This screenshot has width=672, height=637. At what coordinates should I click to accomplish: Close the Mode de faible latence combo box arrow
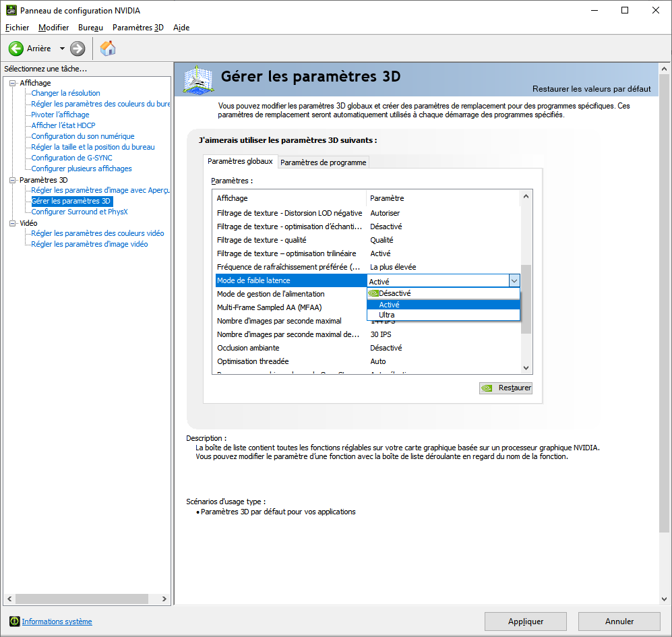[x=514, y=281]
